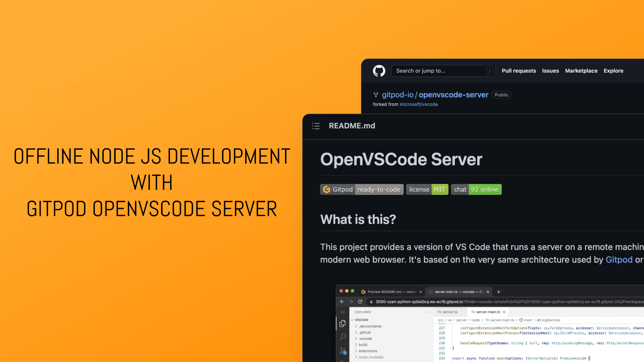The width and height of the screenshot is (644, 362).
Task: Click the browser reload icon
Action: tap(360, 302)
